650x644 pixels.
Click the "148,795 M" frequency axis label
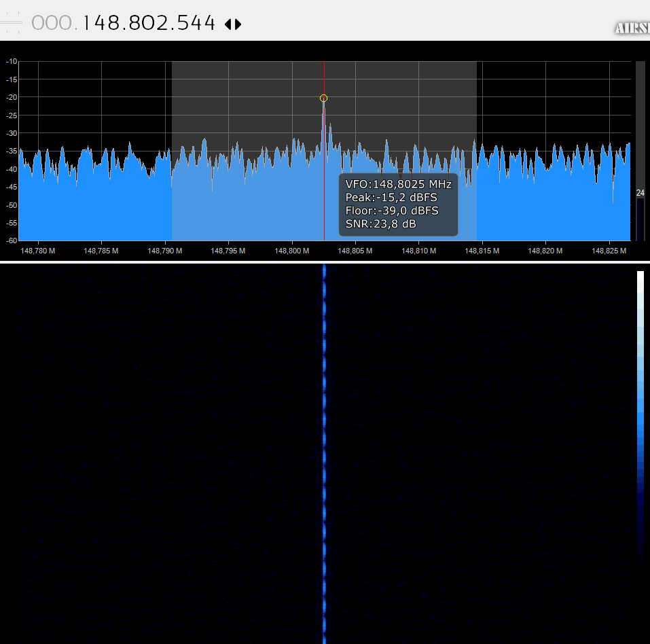pyautogui.click(x=228, y=251)
